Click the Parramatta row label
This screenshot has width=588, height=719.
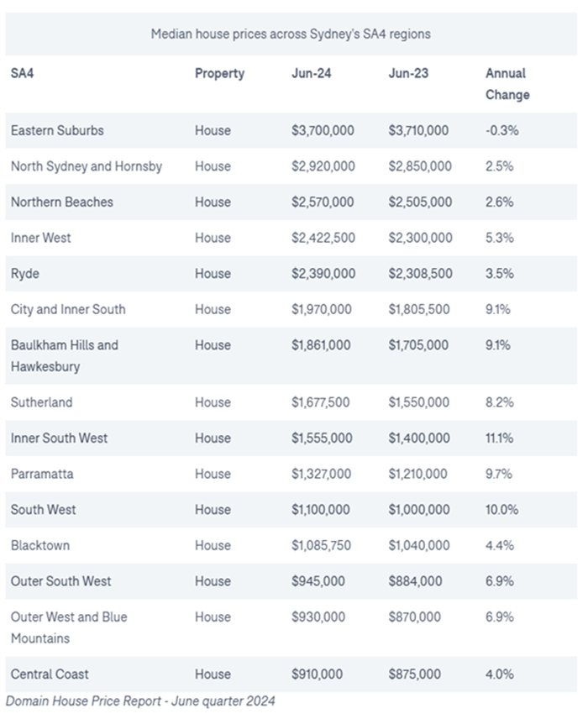(x=42, y=474)
